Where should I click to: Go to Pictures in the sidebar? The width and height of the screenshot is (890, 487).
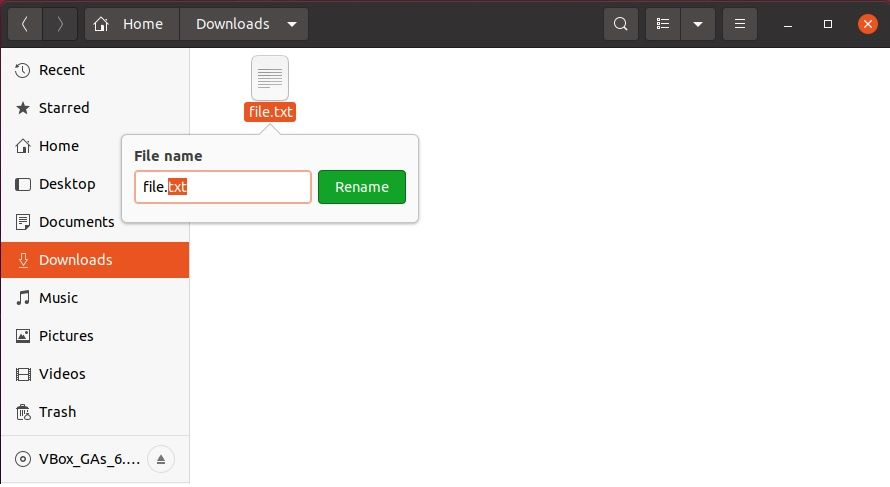(95, 335)
